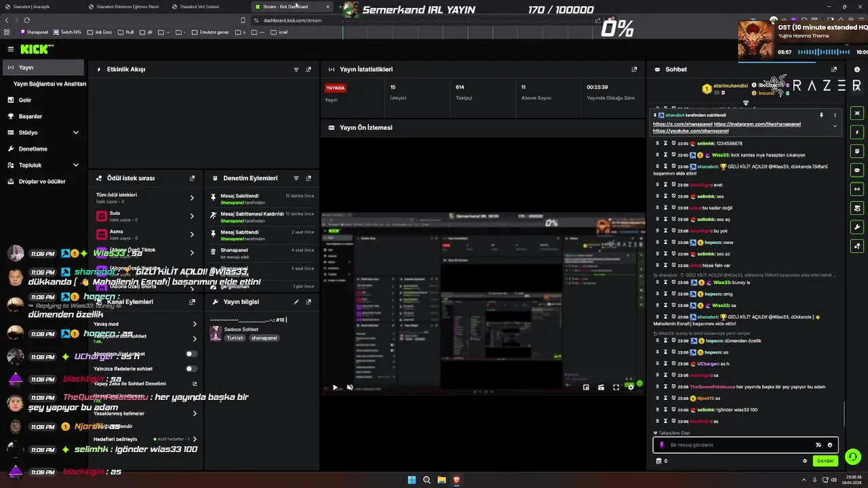Open the youtube.com/shanapanel link
This screenshot has height=488, width=868.
pos(691,131)
